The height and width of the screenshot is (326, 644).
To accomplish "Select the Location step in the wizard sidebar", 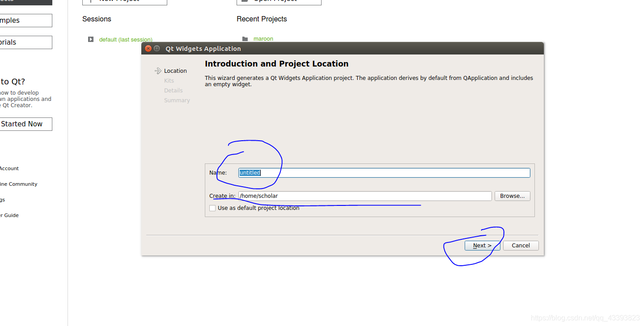I will pyautogui.click(x=175, y=71).
